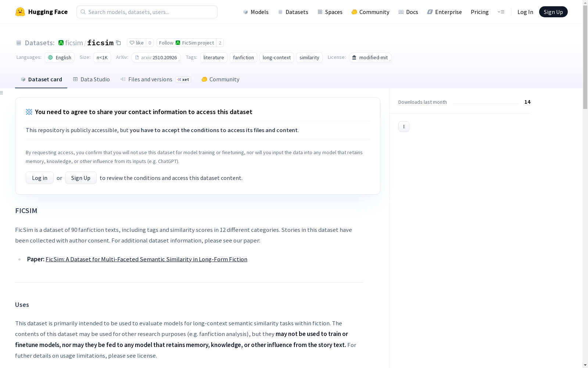Click the FICSIM heading
Screen dimensions: 588x368
pos(26,210)
